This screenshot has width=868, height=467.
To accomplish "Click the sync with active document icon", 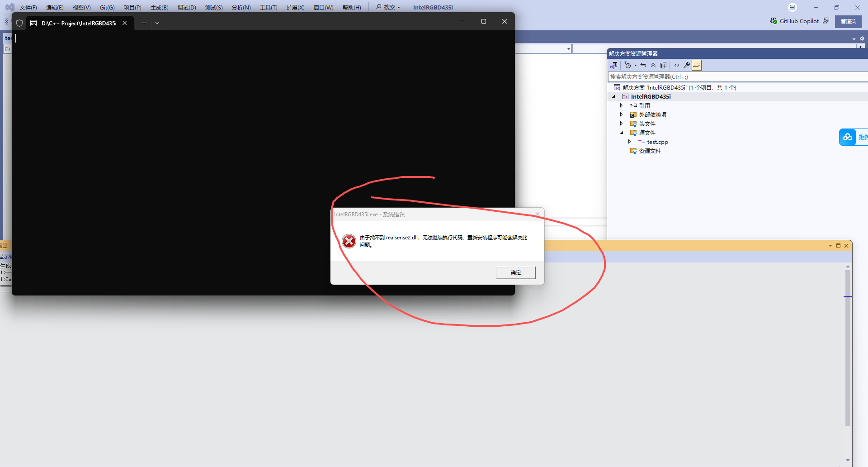I will [x=643, y=65].
